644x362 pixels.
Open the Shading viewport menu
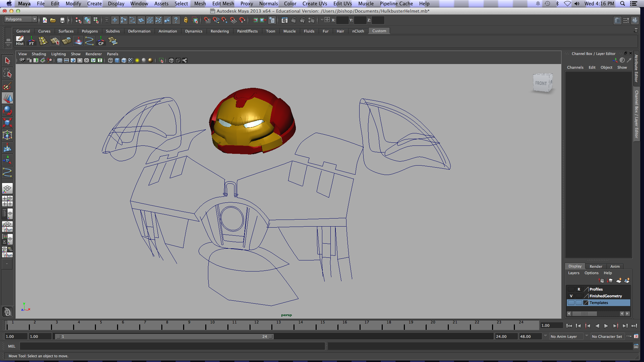pyautogui.click(x=39, y=54)
